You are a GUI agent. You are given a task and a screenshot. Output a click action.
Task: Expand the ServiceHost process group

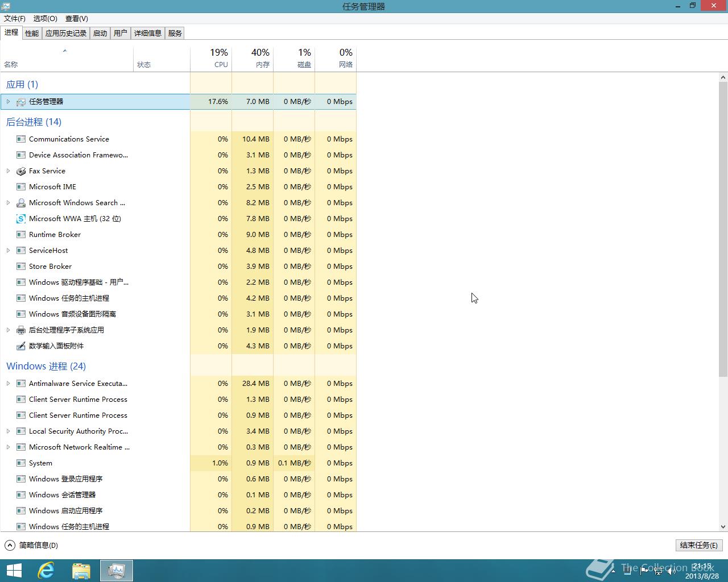point(8,251)
